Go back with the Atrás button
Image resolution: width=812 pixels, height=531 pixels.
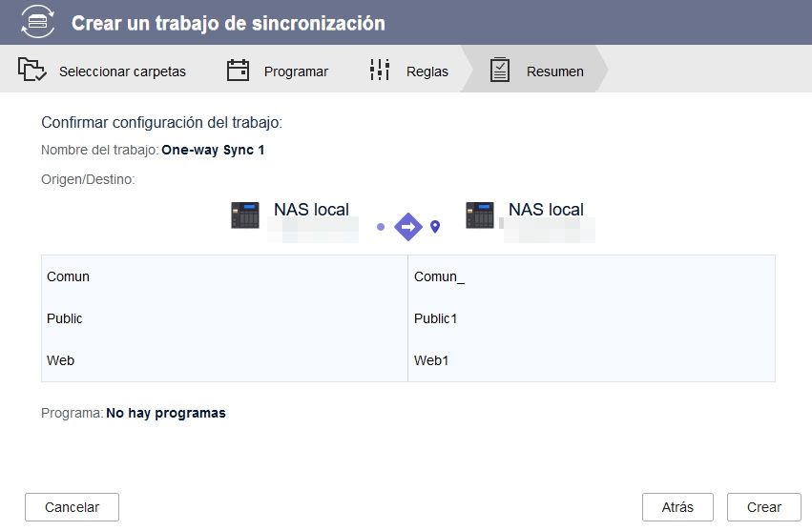[677, 507]
